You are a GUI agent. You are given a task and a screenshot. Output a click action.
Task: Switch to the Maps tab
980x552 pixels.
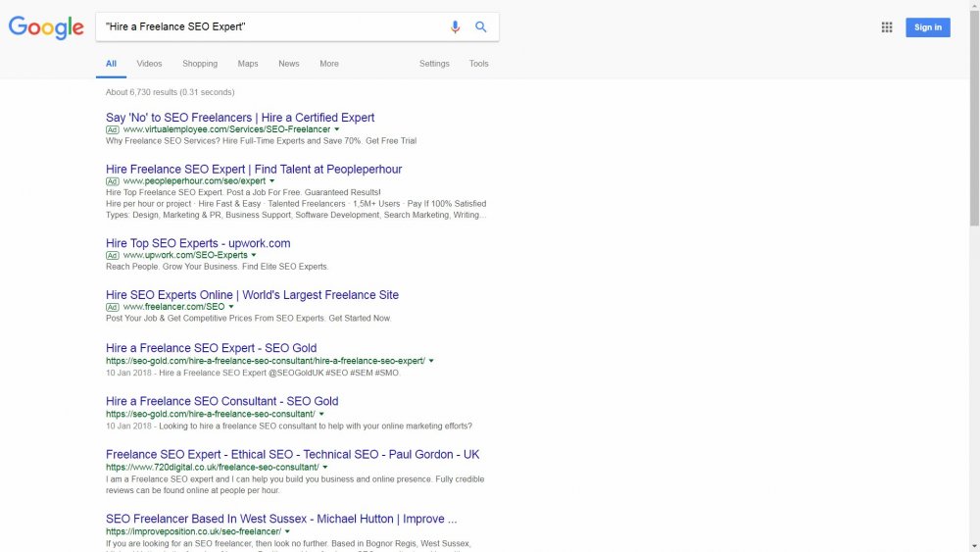point(248,64)
